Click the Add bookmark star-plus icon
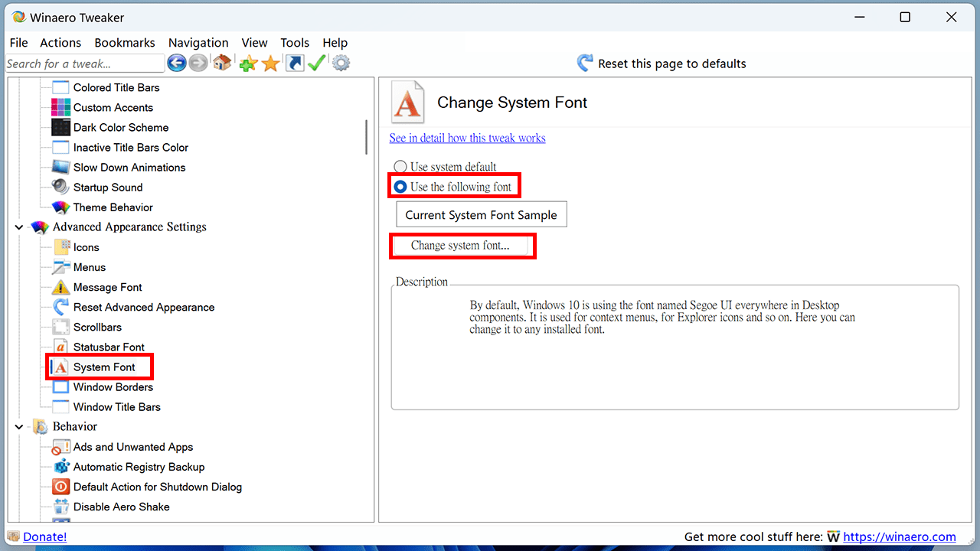This screenshot has width=980, height=551. pos(248,64)
